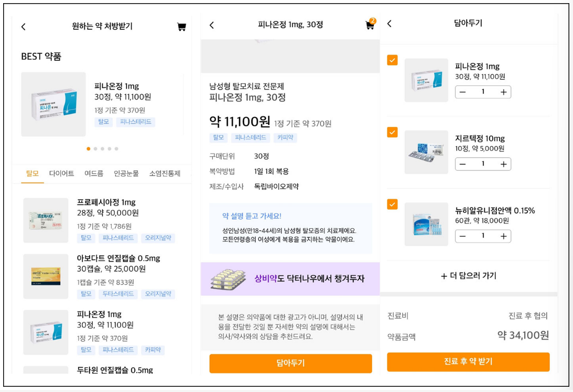The width and height of the screenshot is (573, 392).
Task: Tap 진료 후 약 받기 button
Action: tap(468, 362)
